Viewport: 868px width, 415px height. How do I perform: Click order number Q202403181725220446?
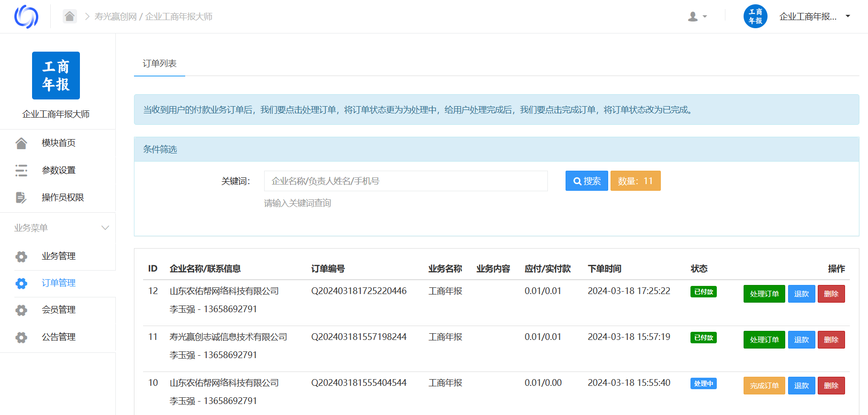pos(359,291)
